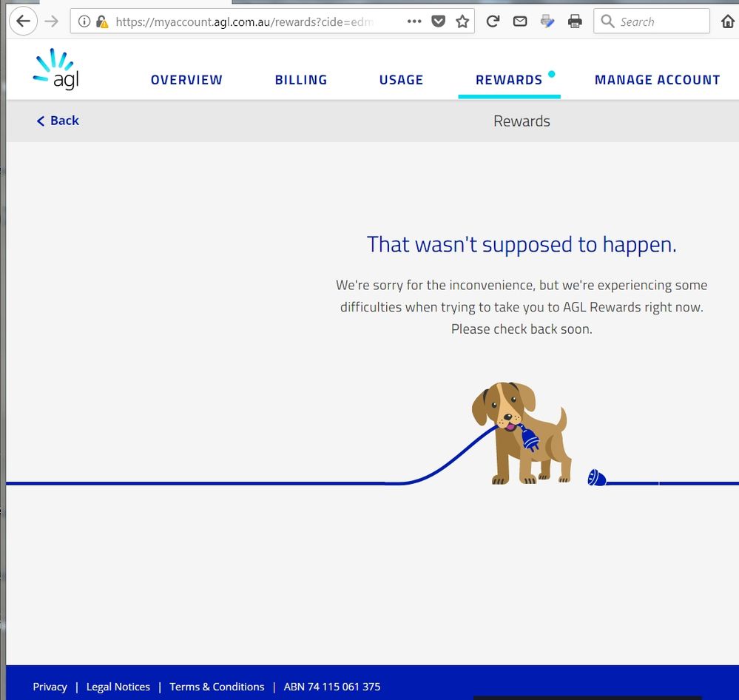This screenshot has height=700, width=739.
Task: Click the AGL spark logo
Action: [56, 70]
